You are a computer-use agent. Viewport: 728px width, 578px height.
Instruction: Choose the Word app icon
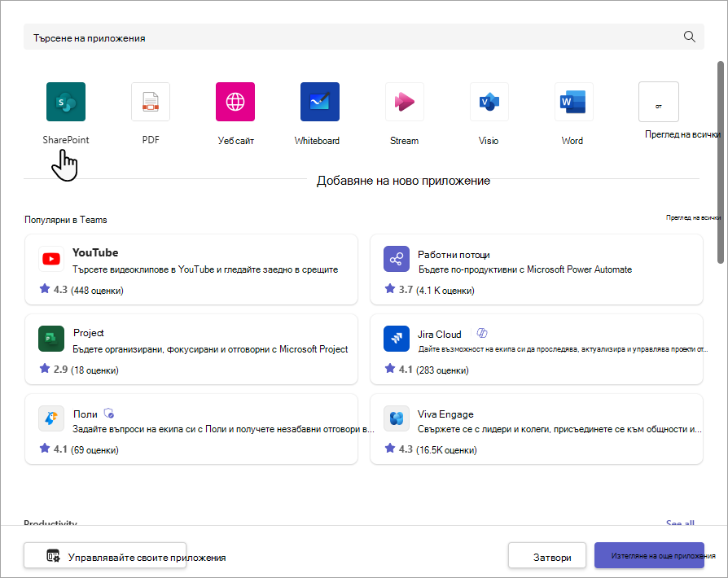(574, 102)
